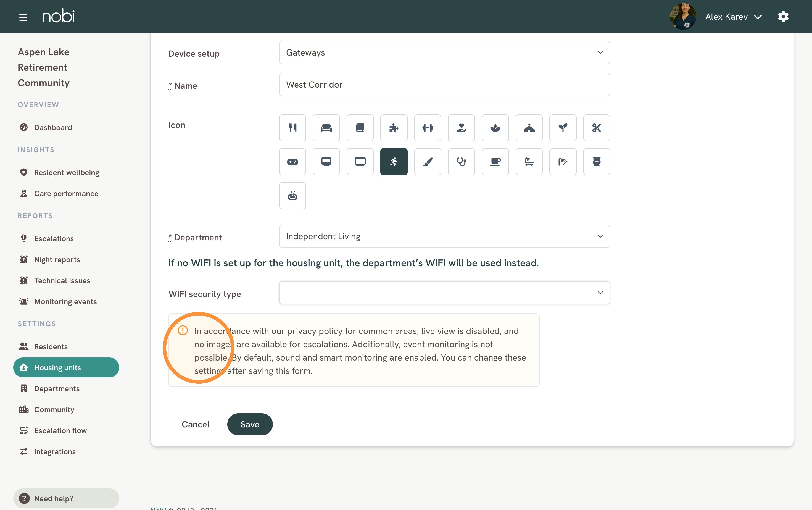Open Integrations settings

pyautogui.click(x=66, y=452)
